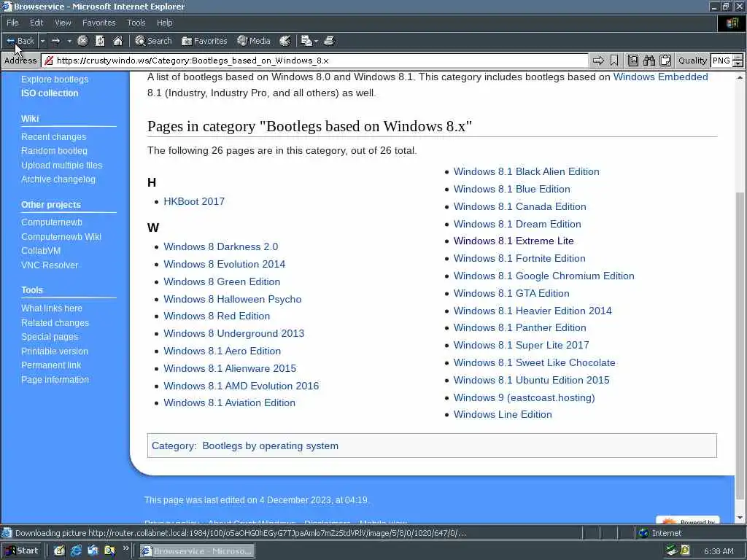
Task: Open Bootlegs by operating system category link
Action: pos(270,446)
